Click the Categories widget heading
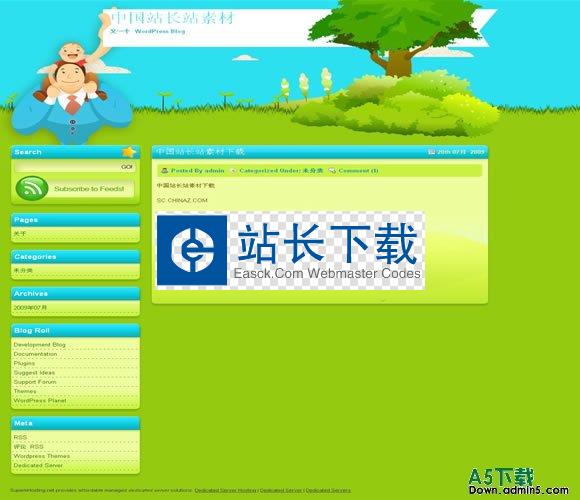 (35, 257)
